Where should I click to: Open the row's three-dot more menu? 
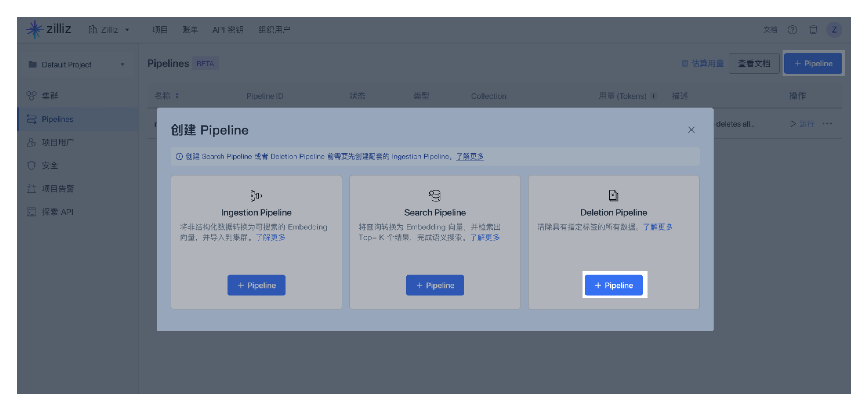tap(827, 124)
